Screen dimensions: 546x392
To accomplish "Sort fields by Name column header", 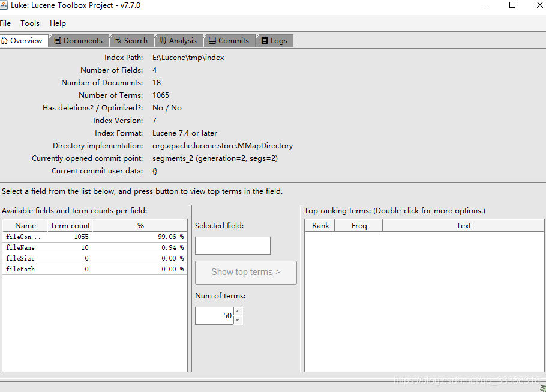I will coord(25,226).
